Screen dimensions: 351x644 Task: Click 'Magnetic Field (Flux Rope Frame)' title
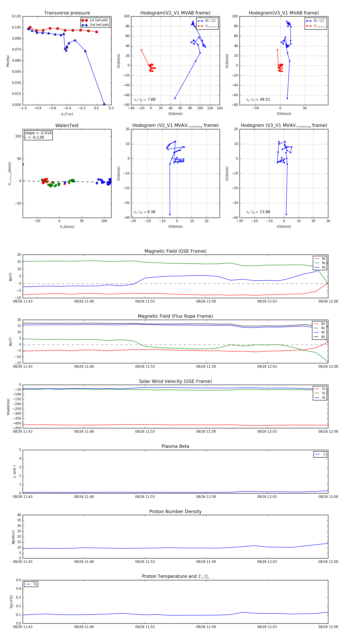[x=175, y=316]
